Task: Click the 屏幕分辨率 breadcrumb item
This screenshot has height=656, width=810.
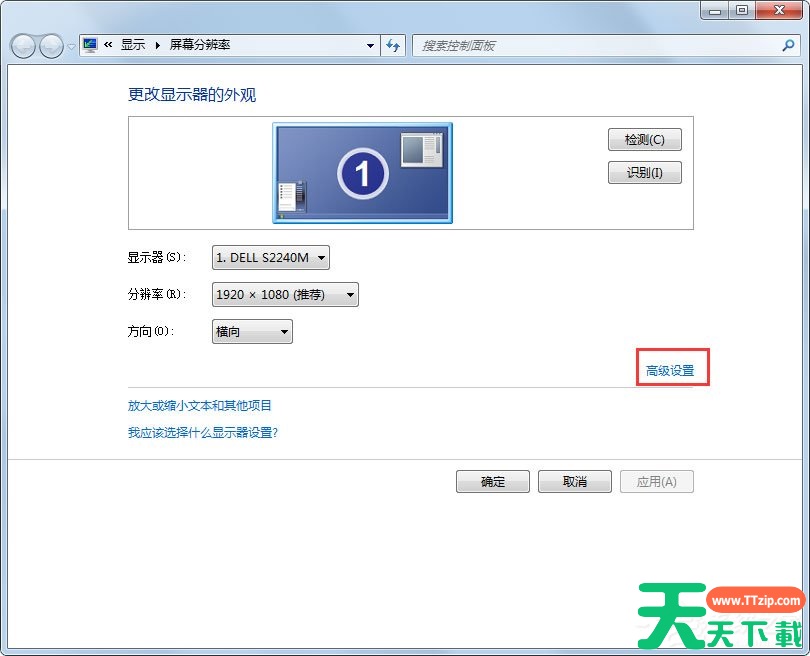Action: pos(200,45)
